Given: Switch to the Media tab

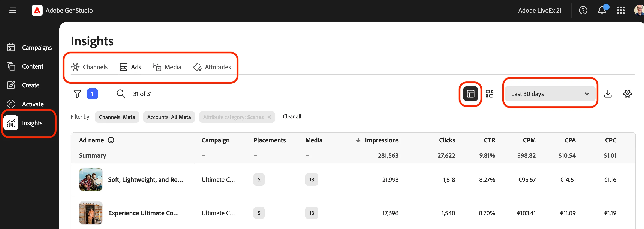Looking at the screenshot, I should (167, 67).
